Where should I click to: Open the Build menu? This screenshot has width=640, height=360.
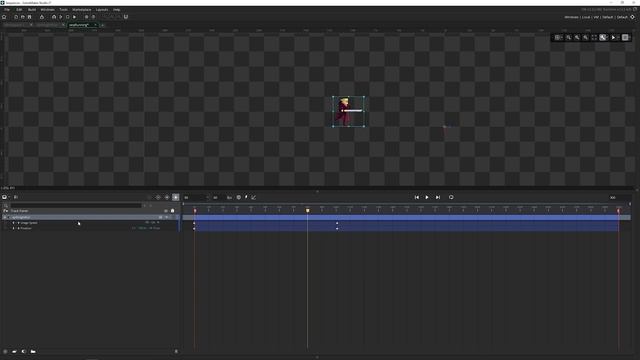click(x=32, y=9)
